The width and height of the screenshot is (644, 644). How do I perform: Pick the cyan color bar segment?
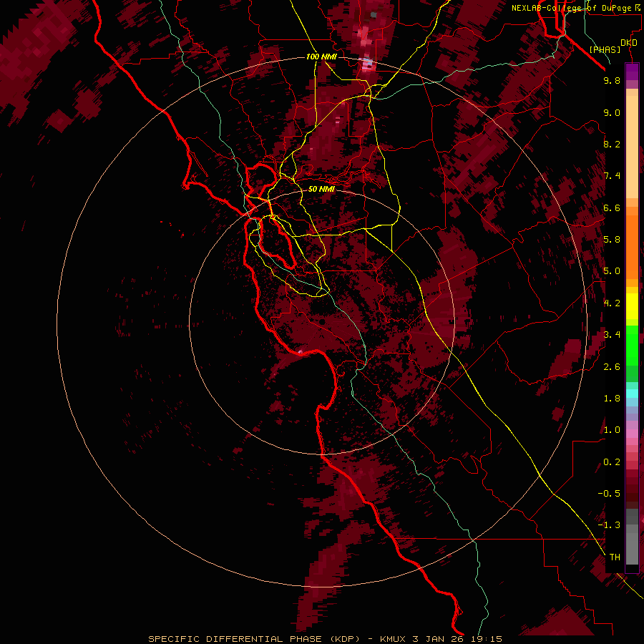(632, 394)
